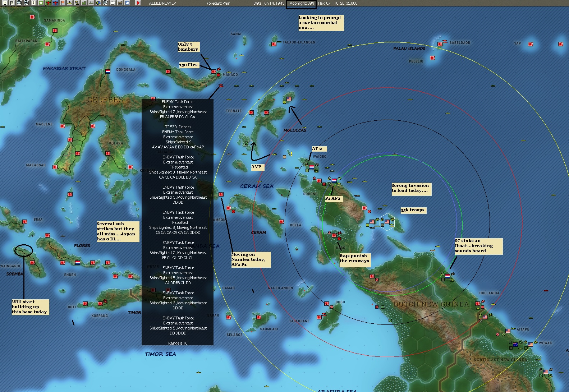Select the Japanese base at Yap
The height and width of the screenshot is (392, 569).
click(530, 44)
